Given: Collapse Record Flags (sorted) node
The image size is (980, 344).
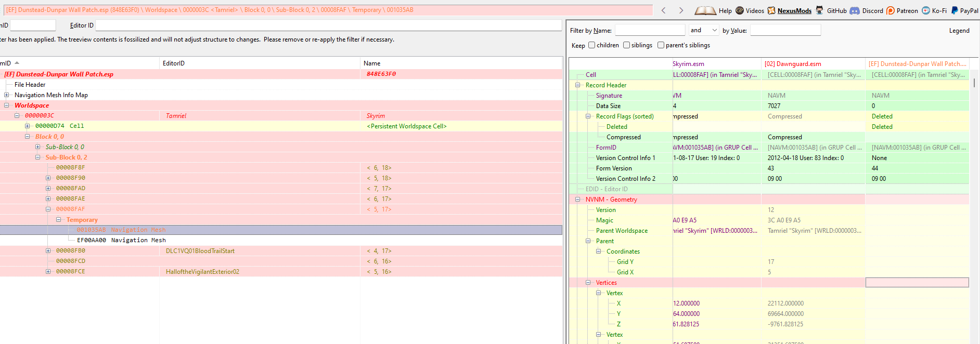Looking at the screenshot, I should tap(588, 116).
